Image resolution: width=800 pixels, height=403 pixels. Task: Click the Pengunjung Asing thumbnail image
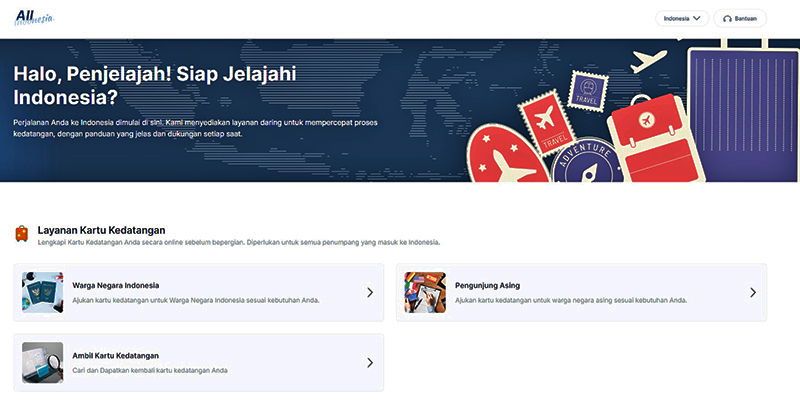coord(425,292)
